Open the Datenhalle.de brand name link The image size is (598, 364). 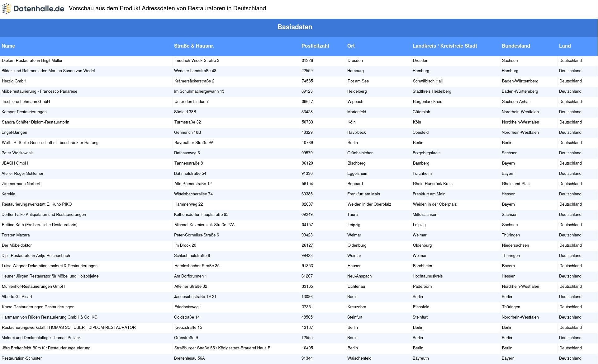(39, 9)
